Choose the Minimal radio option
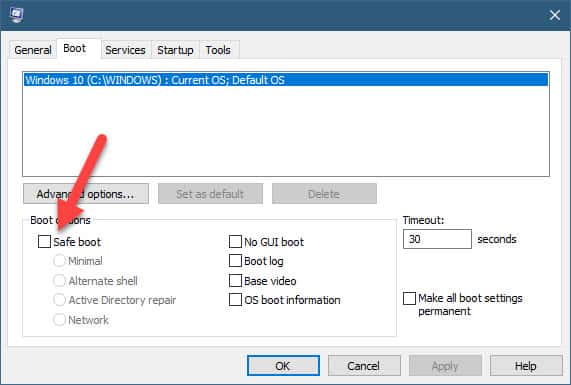The image size is (571, 385). [x=59, y=261]
